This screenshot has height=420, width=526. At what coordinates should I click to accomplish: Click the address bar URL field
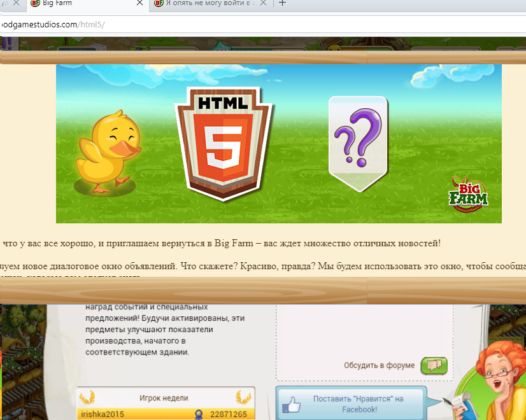pos(263,24)
